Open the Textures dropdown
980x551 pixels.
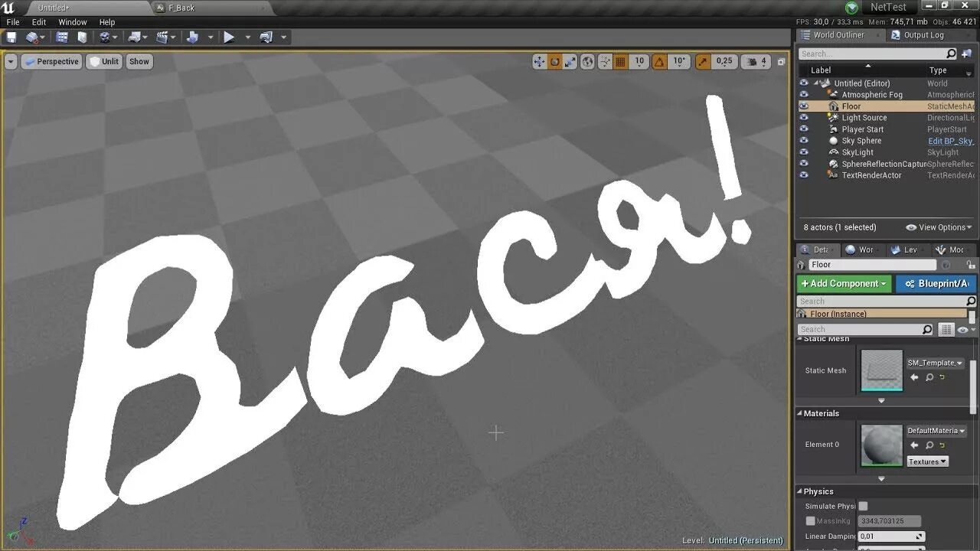coord(927,461)
